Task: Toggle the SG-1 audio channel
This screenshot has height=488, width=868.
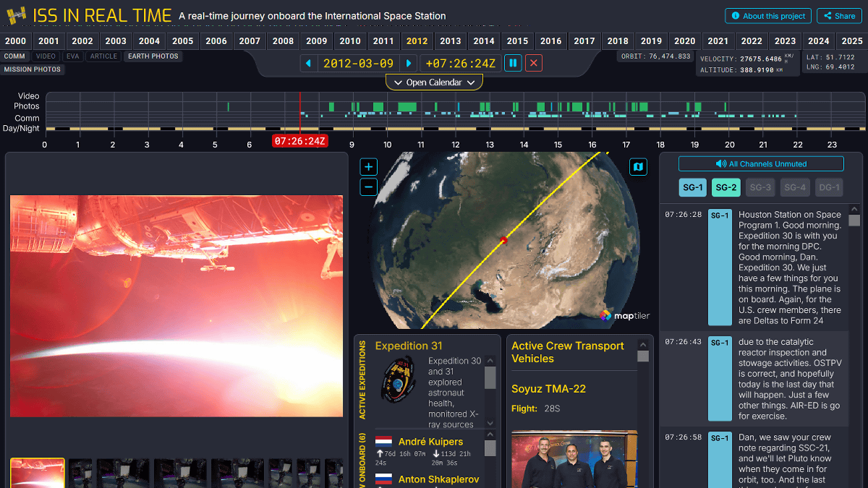Action: point(692,187)
